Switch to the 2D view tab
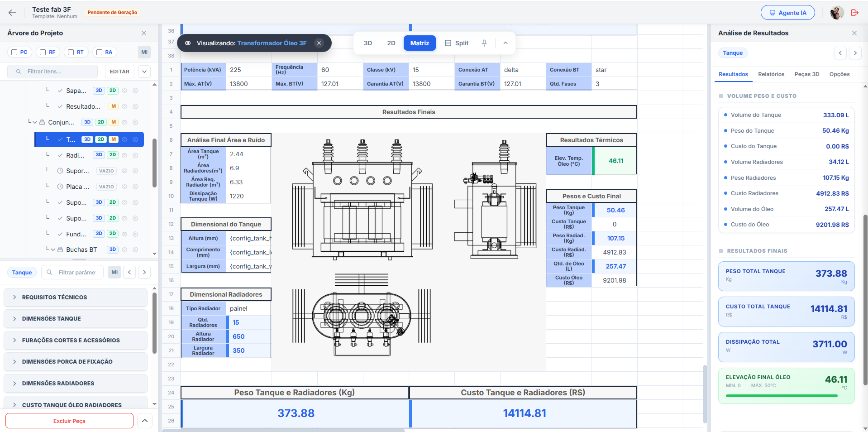The image size is (868, 432). coord(391,43)
